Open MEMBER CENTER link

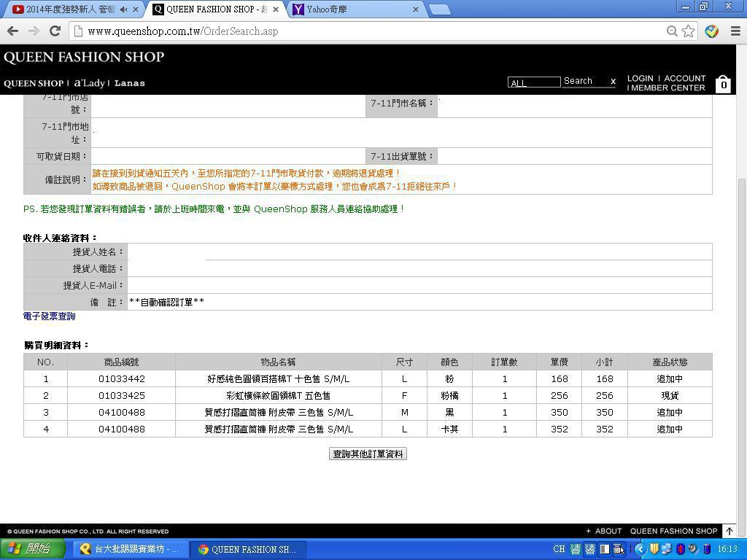(x=668, y=88)
